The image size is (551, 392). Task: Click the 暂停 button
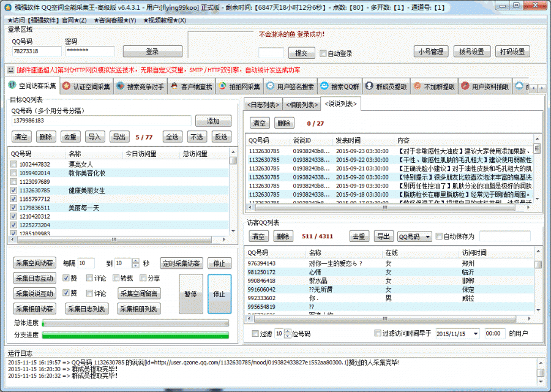191,294
